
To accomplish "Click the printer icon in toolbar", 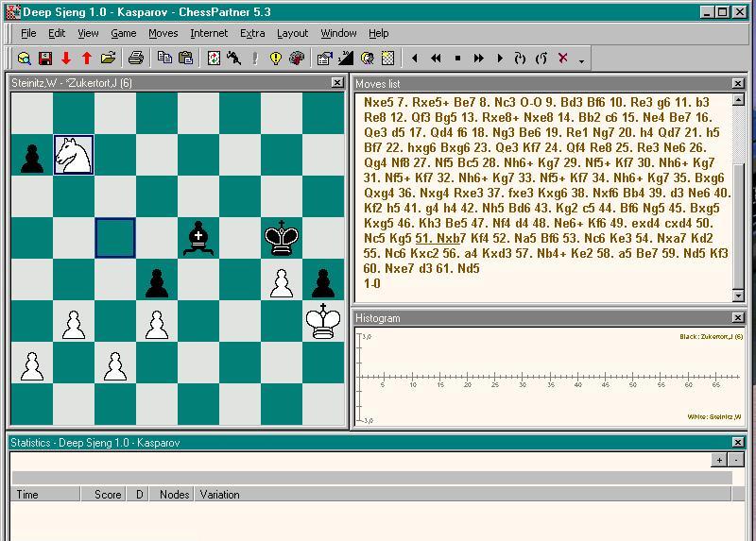I will tap(135, 59).
